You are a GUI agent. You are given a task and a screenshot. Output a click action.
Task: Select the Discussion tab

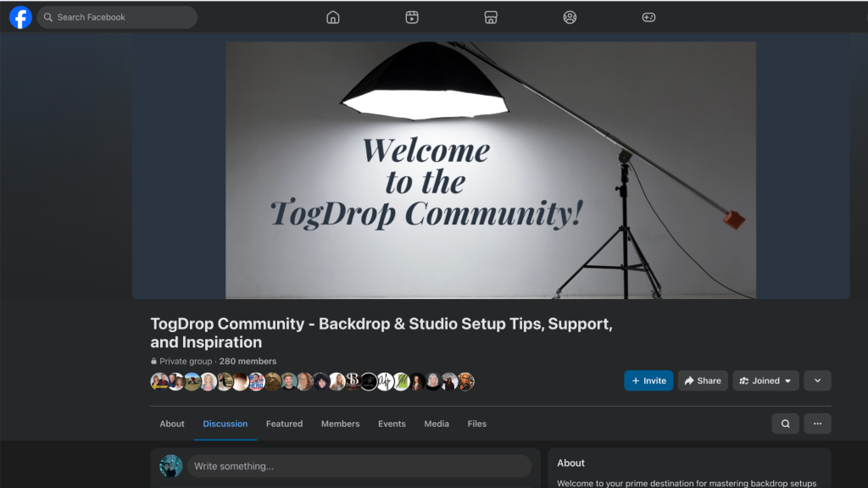(x=225, y=424)
